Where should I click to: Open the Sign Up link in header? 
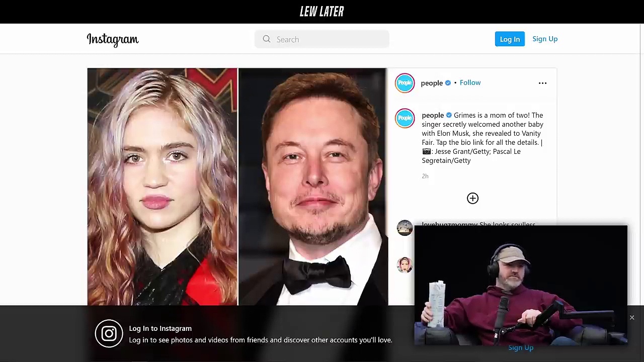point(545,39)
